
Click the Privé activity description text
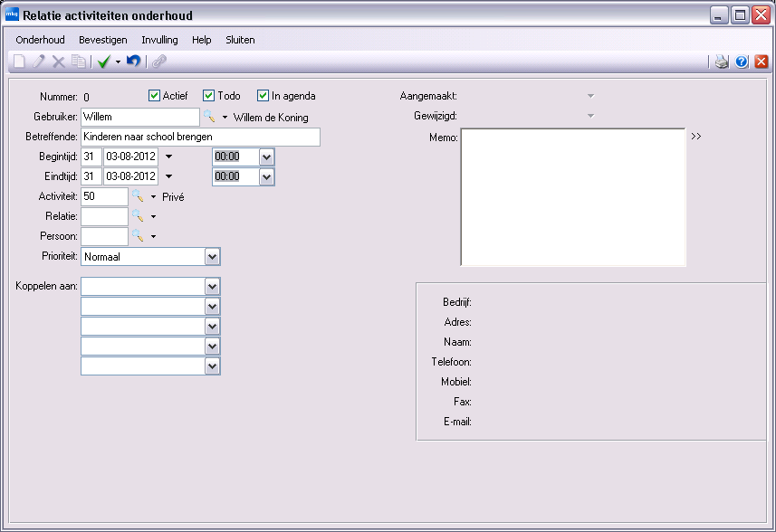pyautogui.click(x=173, y=196)
